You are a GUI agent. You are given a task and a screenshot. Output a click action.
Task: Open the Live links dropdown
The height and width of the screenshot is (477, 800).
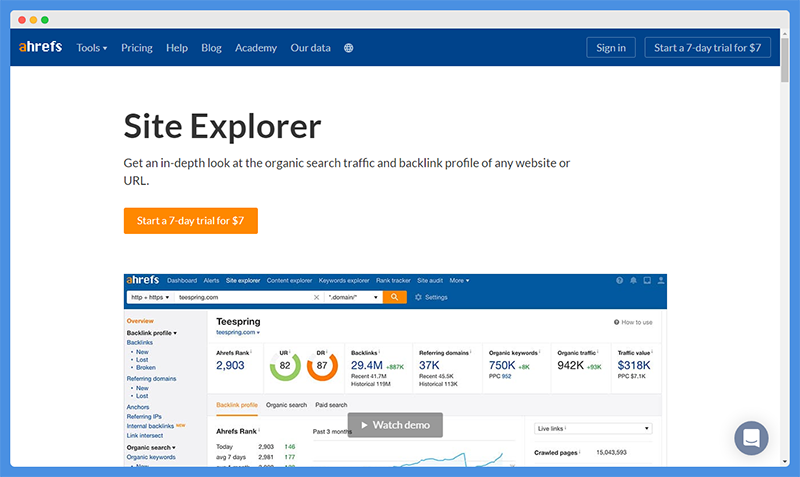click(593, 429)
